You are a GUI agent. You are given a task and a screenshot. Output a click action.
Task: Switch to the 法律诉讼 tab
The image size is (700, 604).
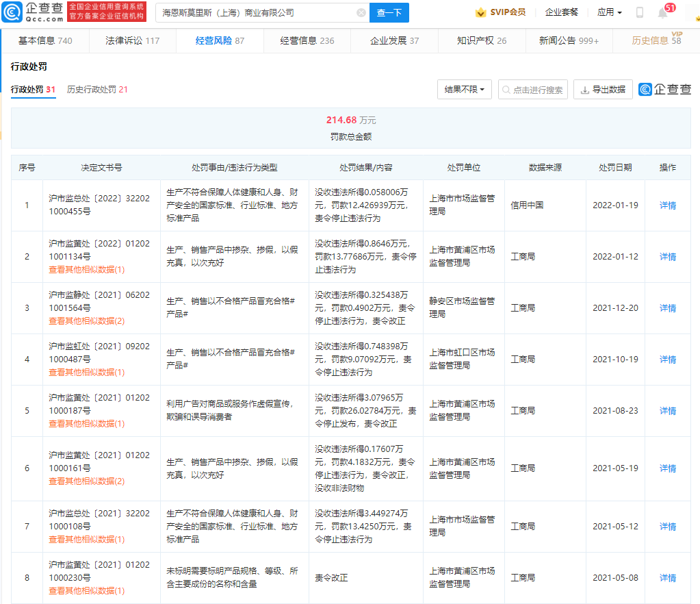tap(132, 40)
